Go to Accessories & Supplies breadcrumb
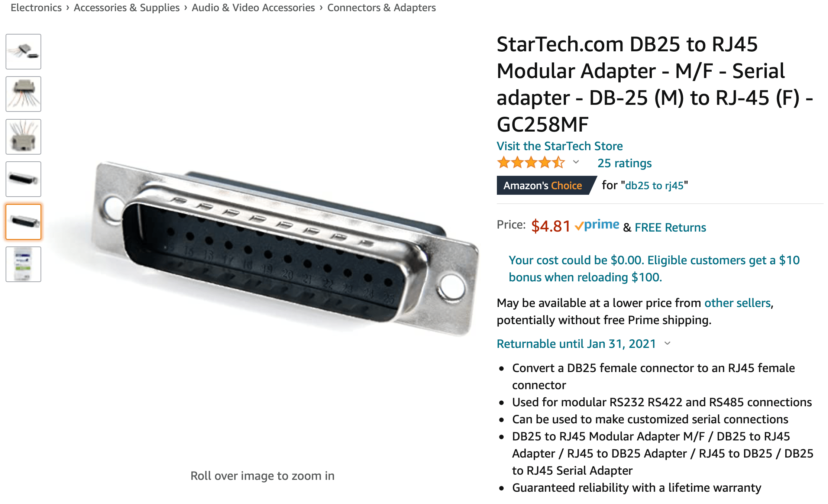Screen dimensions: 828x504 (x=126, y=7)
